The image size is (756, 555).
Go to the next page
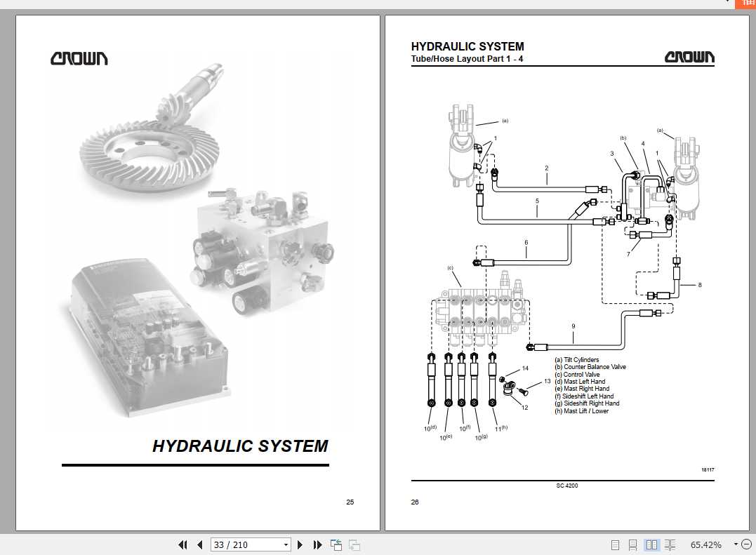(300, 545)
